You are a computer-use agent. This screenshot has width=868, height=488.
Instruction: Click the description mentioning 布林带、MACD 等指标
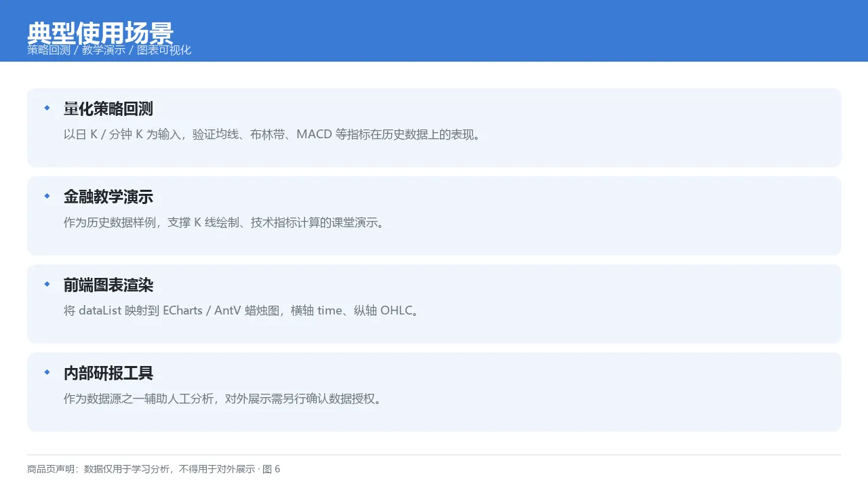point(274,134)
